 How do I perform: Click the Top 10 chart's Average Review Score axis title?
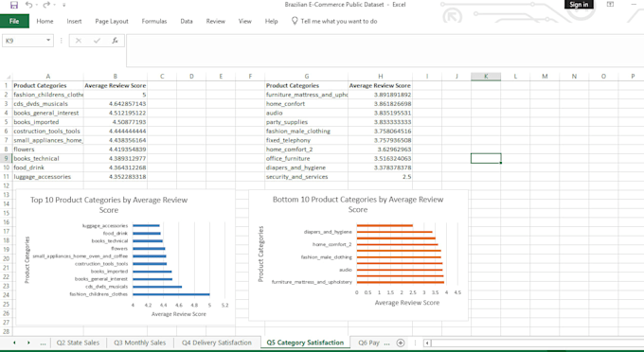[179, 314]
